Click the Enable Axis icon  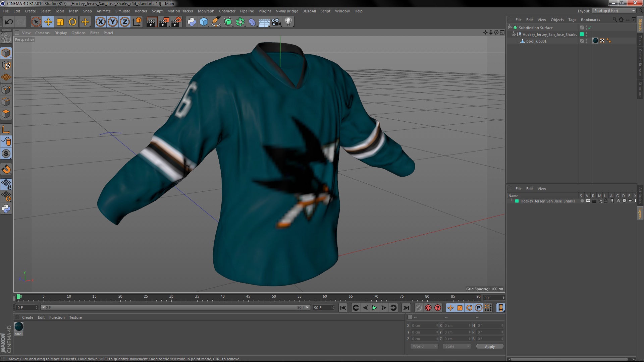[x=6, y=129]
